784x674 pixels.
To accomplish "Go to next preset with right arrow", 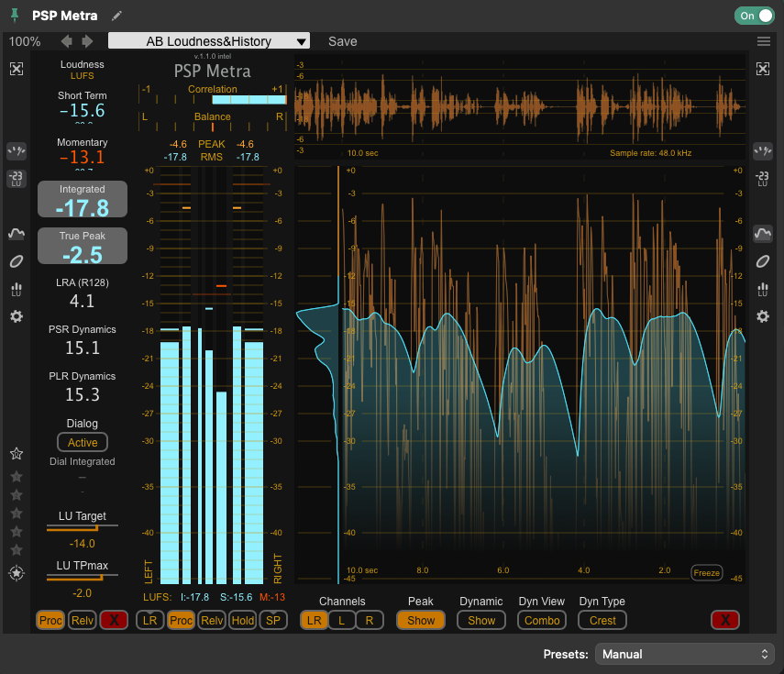I will coord(87,41).
